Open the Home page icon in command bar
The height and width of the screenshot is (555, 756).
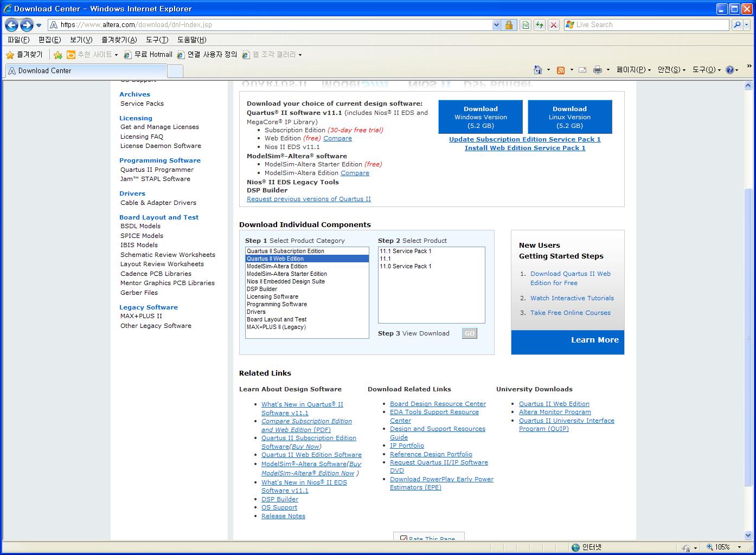[537, 70]
